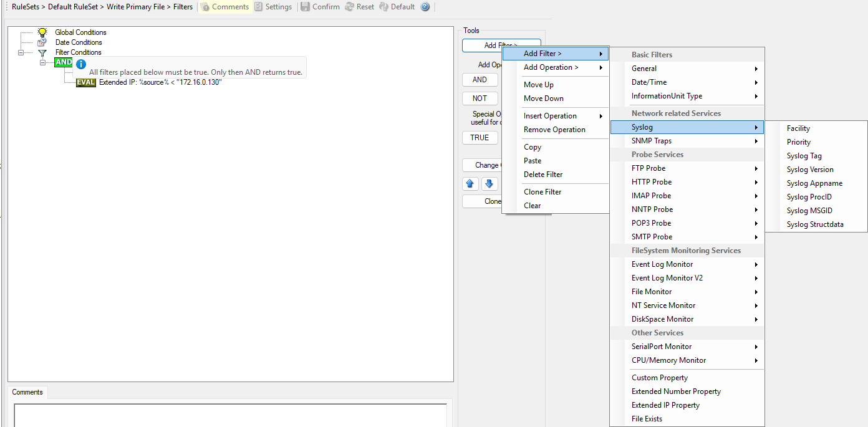Expand the FTP Probe submenu
This screenshot has height=427, width=868.
(x=687, y=168)
